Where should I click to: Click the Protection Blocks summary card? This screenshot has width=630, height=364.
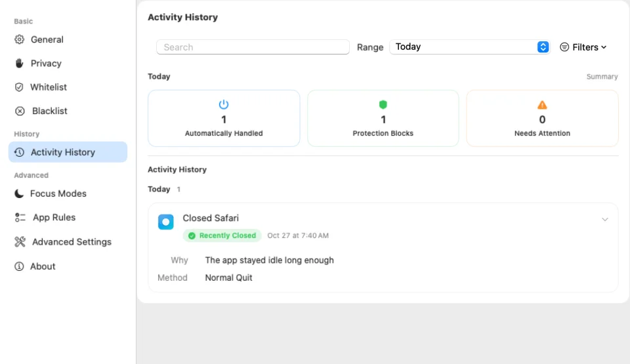pos(383,118)
